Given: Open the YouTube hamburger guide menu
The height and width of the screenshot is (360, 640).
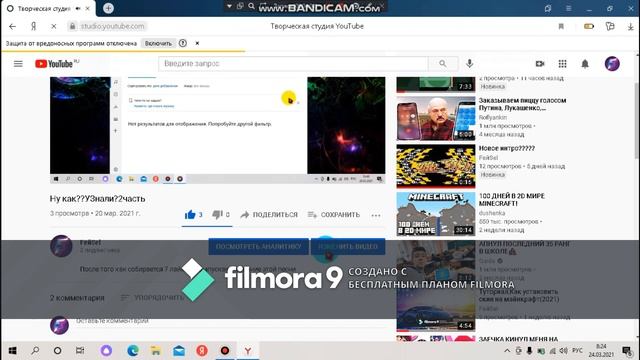Looking at the screenshot, I should 18,64.
